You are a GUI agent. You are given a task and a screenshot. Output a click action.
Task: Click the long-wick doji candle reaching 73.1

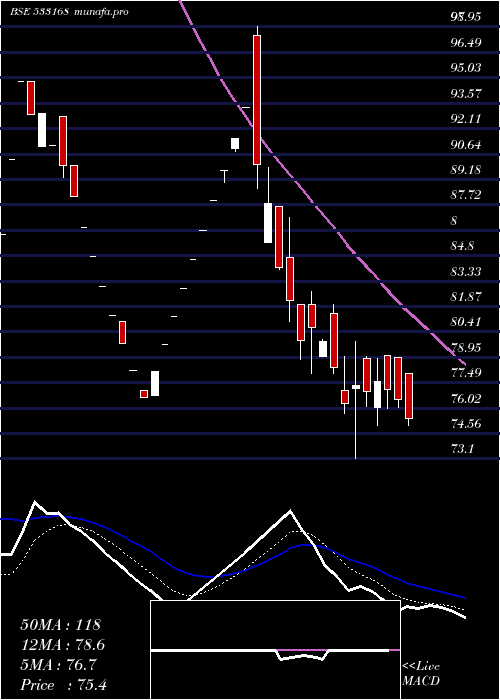coord(356,387)
